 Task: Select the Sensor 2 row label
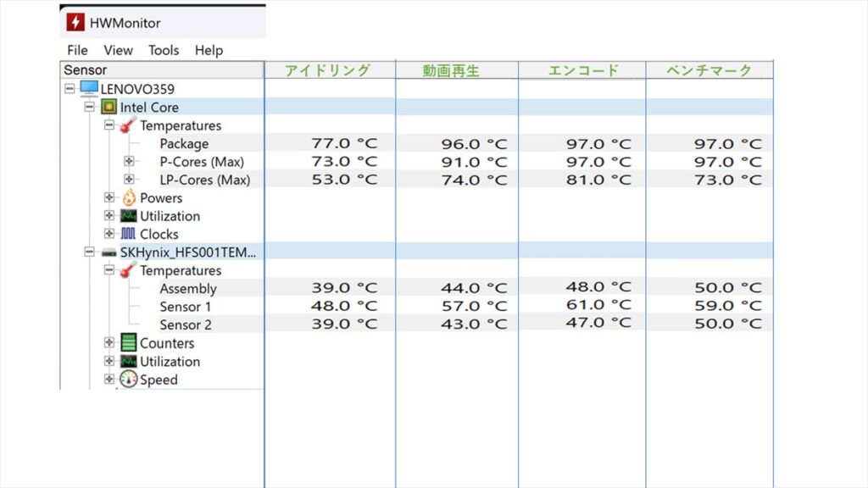[186, 324]
